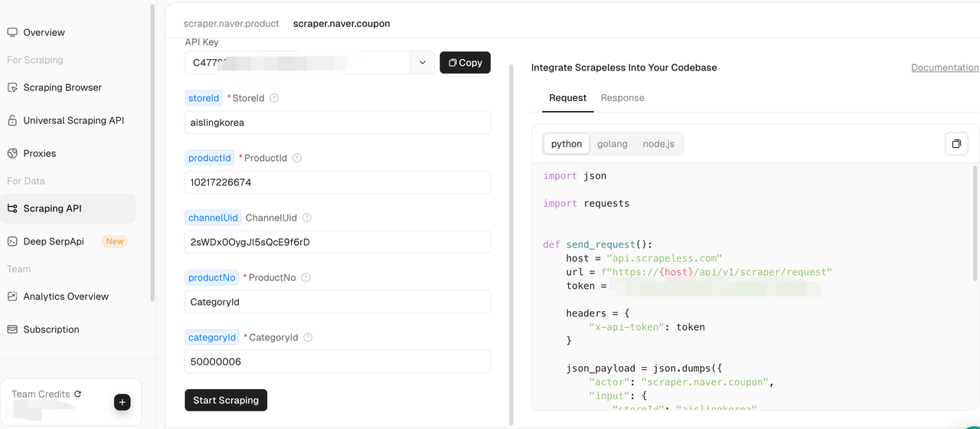980x429 pixels.
Task: Click the productId parameter tag
Action: (210, 158)
